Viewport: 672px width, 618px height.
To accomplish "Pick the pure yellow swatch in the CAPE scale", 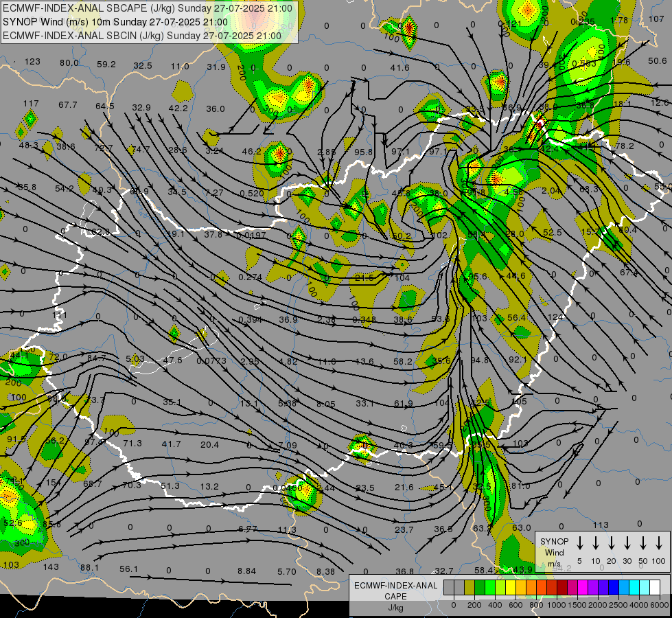I will (x=511, y=587).
